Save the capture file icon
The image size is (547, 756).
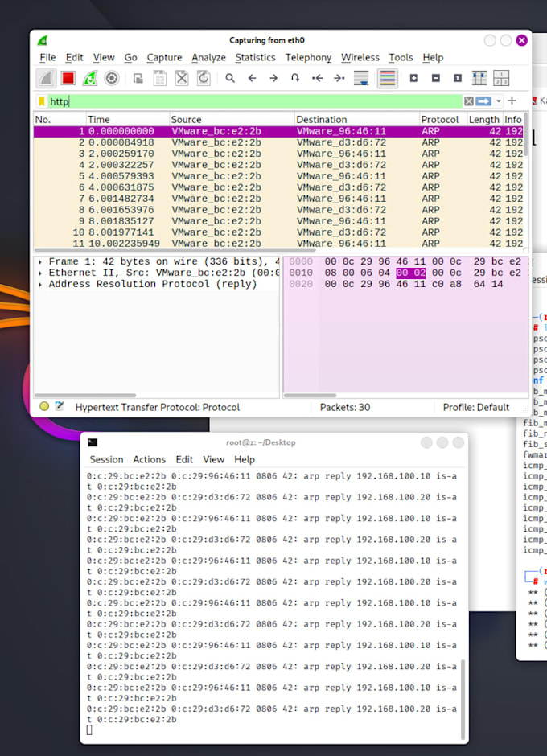(x=159, y=78)
